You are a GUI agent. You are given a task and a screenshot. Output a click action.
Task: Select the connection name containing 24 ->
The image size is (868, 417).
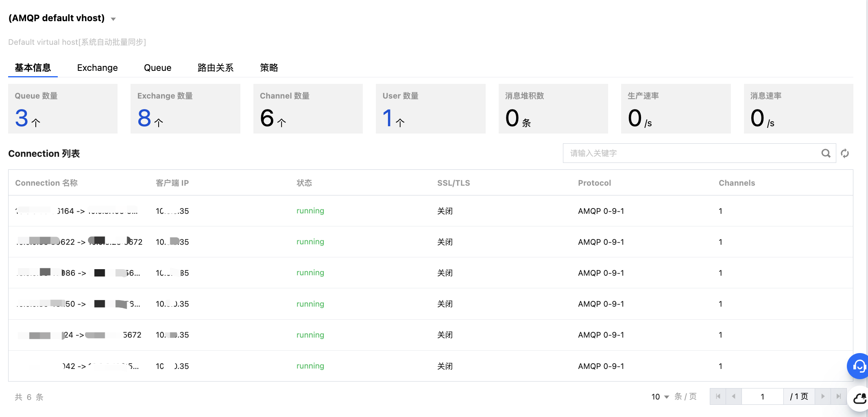[x=79, y=335]
